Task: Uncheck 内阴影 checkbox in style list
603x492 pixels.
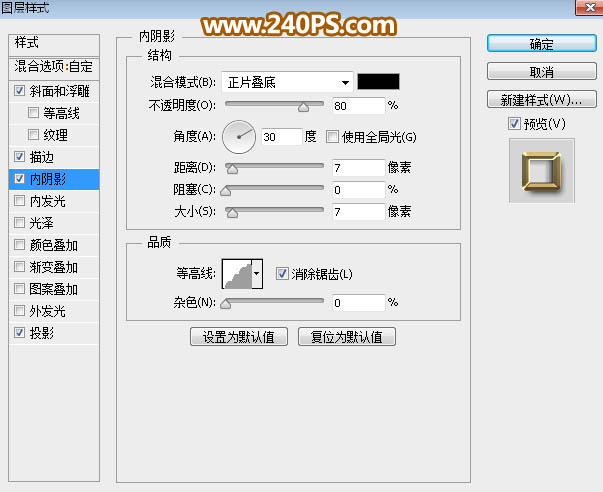Action: point(19,178)
